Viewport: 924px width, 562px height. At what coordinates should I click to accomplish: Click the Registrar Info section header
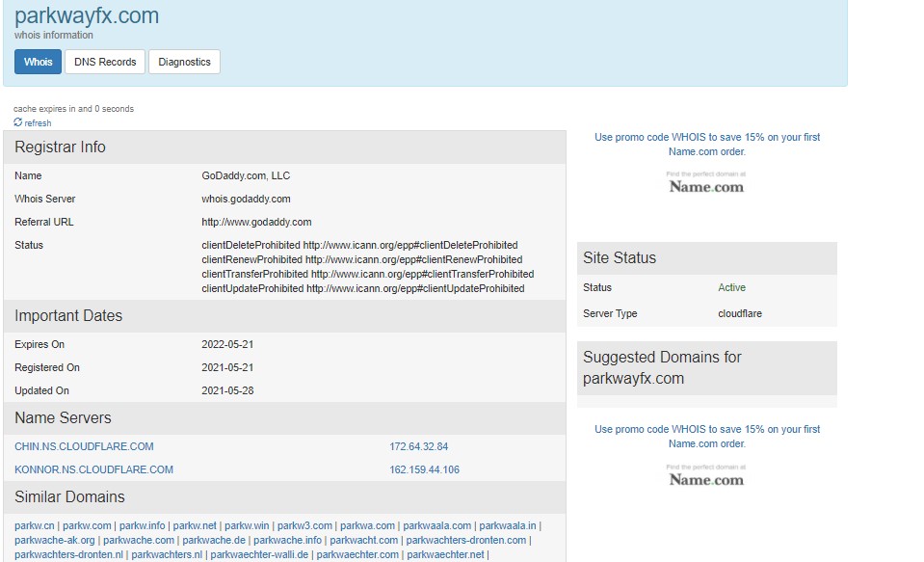[x=284, y=147]
